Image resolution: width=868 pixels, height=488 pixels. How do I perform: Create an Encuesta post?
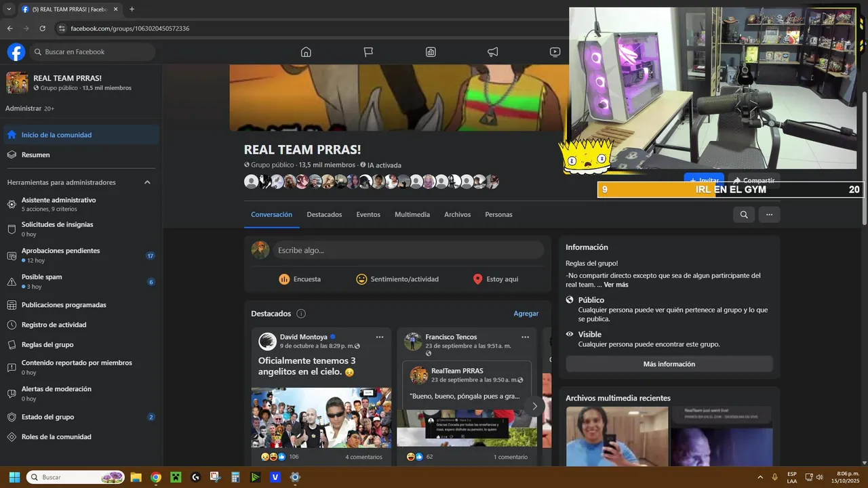(x=300, y=279)
